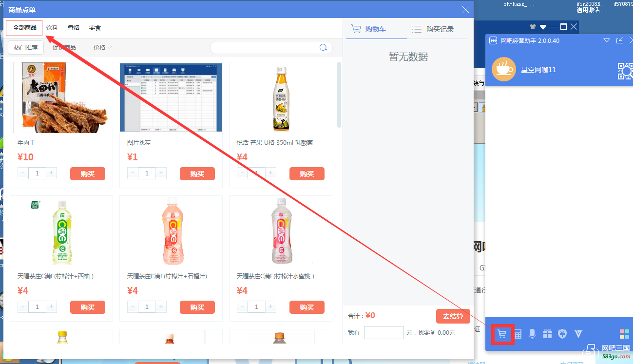Click the microphone icon in 网吧经营助手 toolbar
Viewport: 633px width, 364px height.
[532, 334]
